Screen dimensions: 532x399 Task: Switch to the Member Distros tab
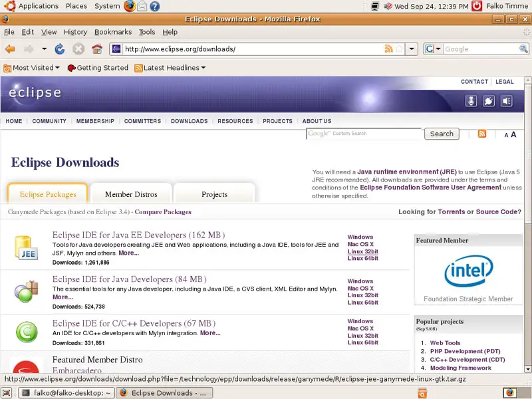(x=131, y=194)
